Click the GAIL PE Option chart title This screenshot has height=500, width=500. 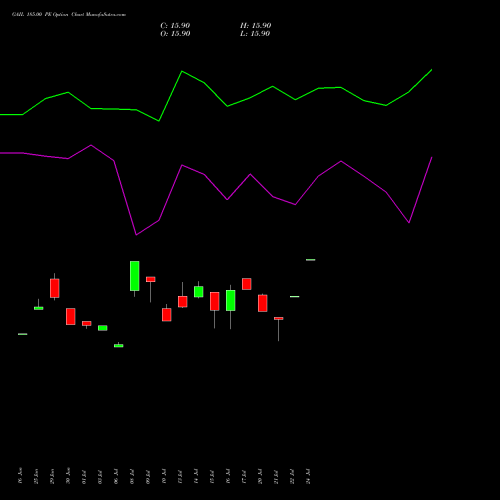pos(69,15)
